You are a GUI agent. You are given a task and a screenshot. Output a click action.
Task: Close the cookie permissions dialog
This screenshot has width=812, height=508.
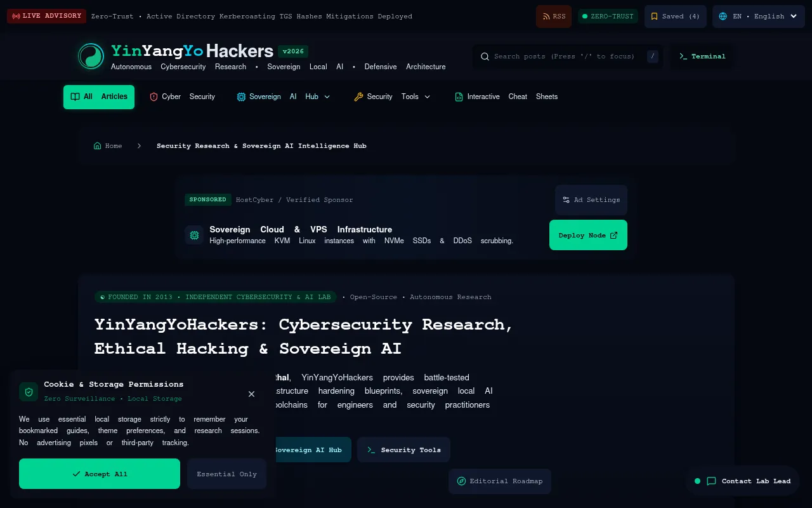coord(251,394)
